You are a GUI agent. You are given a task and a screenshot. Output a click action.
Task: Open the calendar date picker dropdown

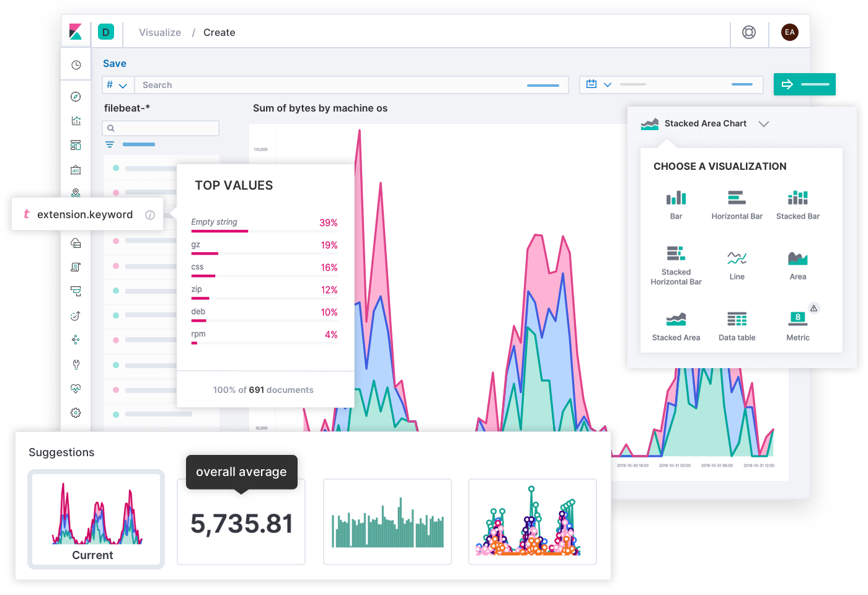[x=599, y=84]
